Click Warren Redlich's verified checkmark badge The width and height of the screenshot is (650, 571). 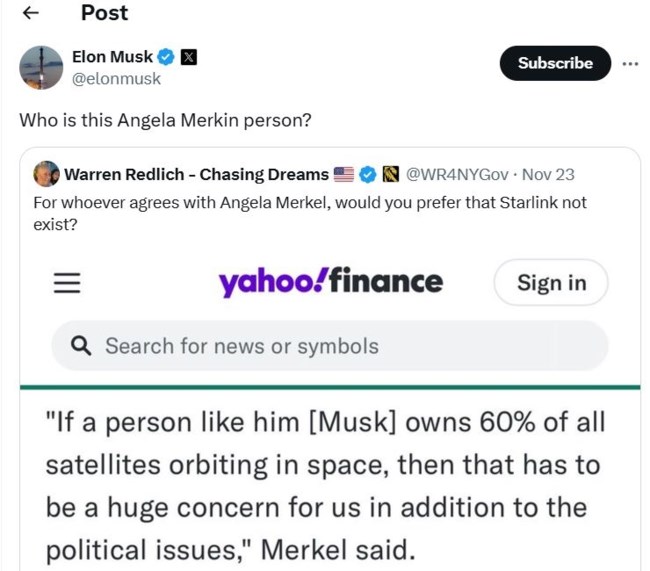click(x=368, y=174)
